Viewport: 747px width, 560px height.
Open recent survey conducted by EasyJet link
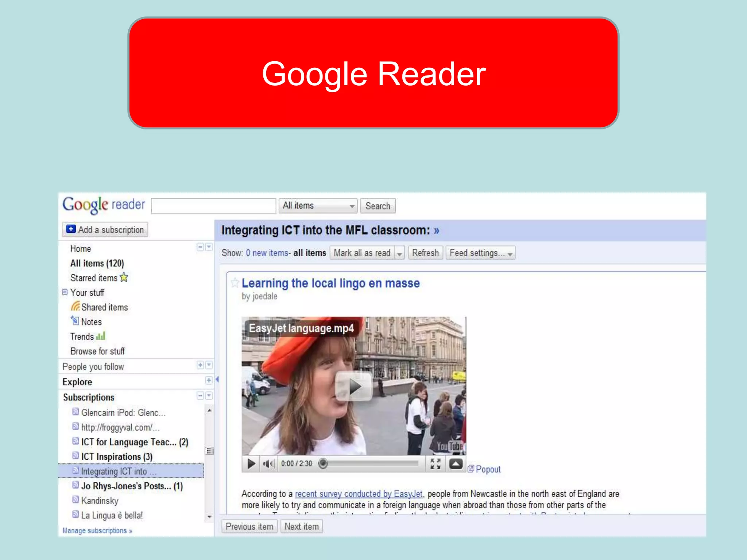pyautogui.click(x=359, y=494)
